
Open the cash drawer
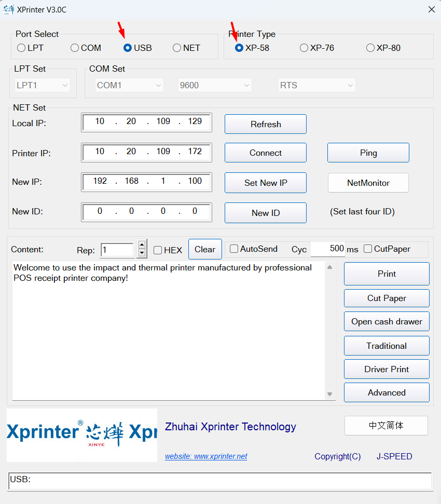[x=386, y=321]
